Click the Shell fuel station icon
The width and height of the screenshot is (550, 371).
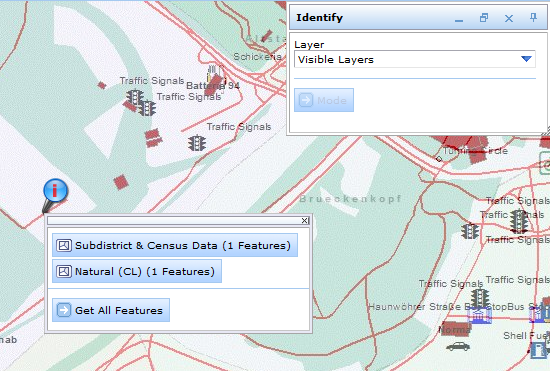[x=538, y=350]
